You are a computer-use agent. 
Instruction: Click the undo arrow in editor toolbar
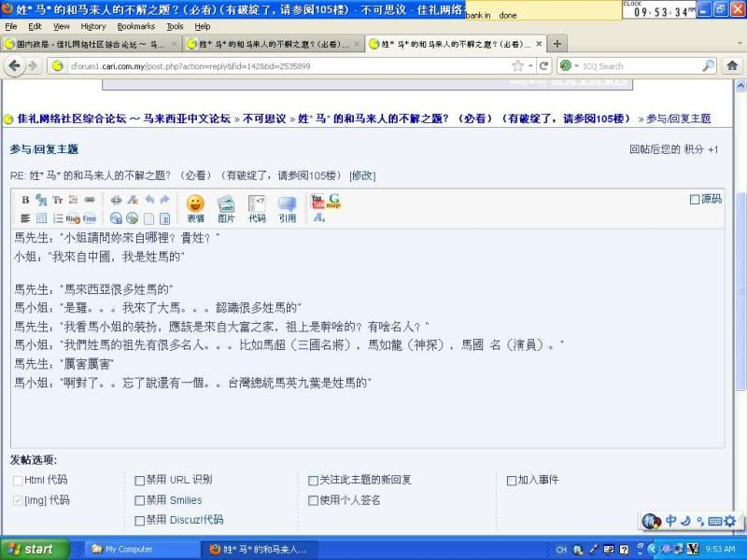(148, 200)
